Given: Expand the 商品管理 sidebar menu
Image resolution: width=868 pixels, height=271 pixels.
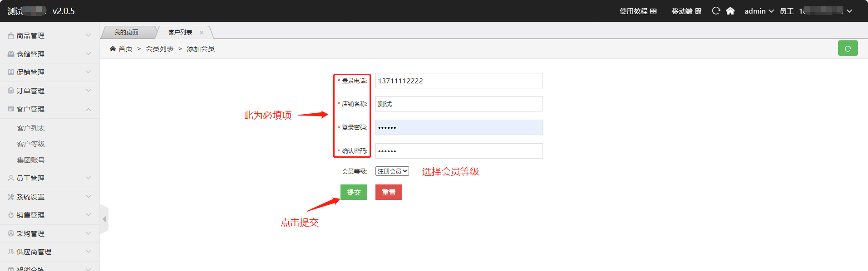Looking at the screenshot, I should click(49, 35).
